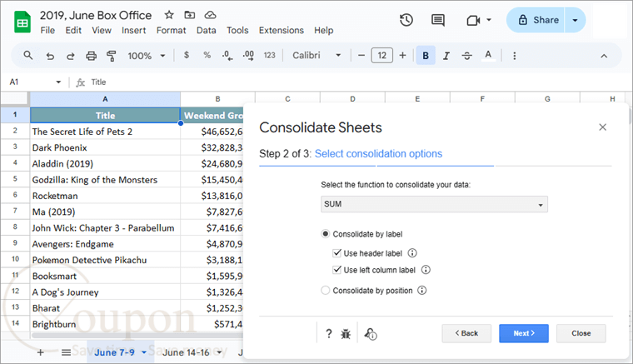The height and width of the screenshot is (364, 633).
Task: Start a video call via camera icon
Action: tap(473, 20)
